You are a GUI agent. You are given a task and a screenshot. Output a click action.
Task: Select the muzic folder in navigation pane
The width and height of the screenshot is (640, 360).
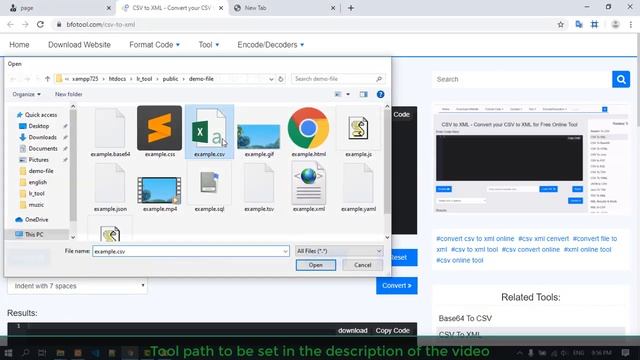tap(36, 205)
